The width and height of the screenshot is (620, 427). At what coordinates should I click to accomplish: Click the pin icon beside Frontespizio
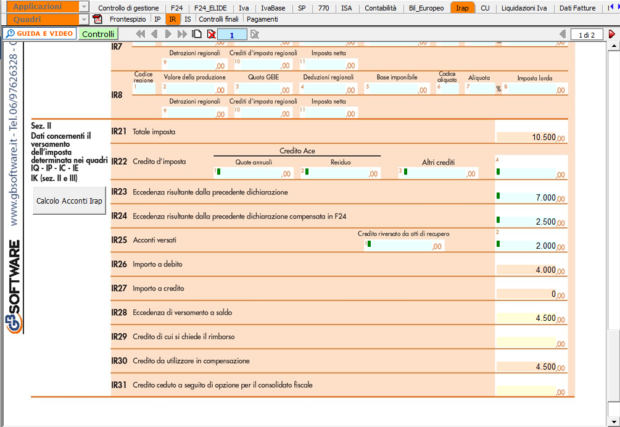pyautogui.click(x=97, y=19)
